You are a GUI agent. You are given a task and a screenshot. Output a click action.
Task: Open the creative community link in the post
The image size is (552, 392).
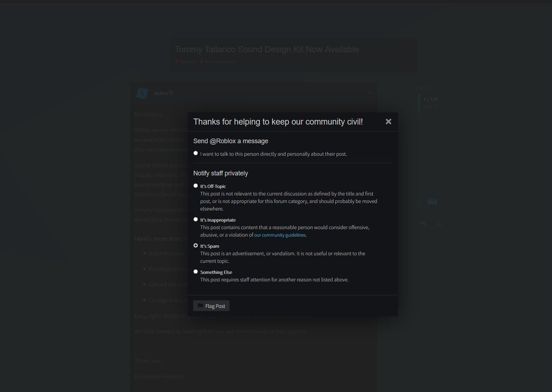pos(170,149)
